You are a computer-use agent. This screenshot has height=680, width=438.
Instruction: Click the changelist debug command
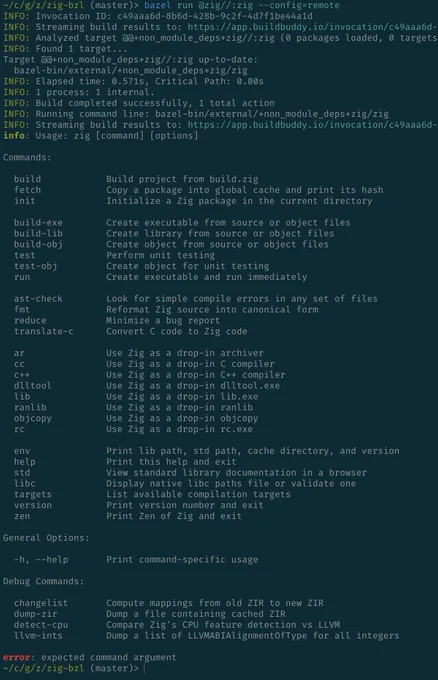coord(41,603)
